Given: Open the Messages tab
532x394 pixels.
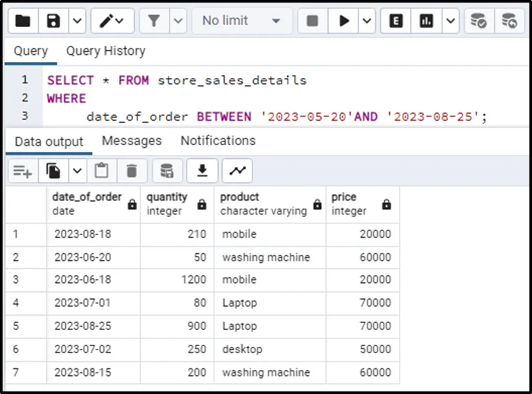Looking at the screenshot, I should pyautogui.click(x=132, y=141).
